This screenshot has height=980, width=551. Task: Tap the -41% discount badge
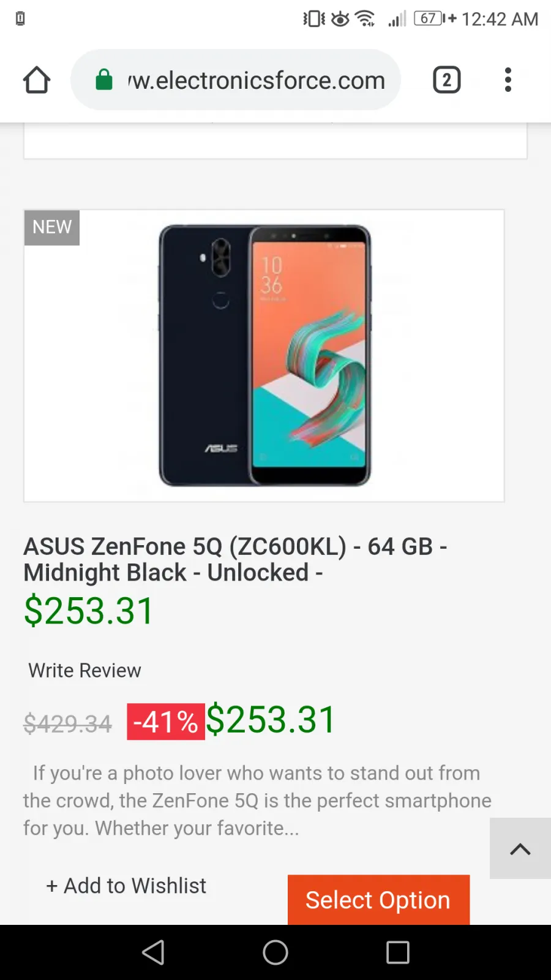(x=165, y=722)
